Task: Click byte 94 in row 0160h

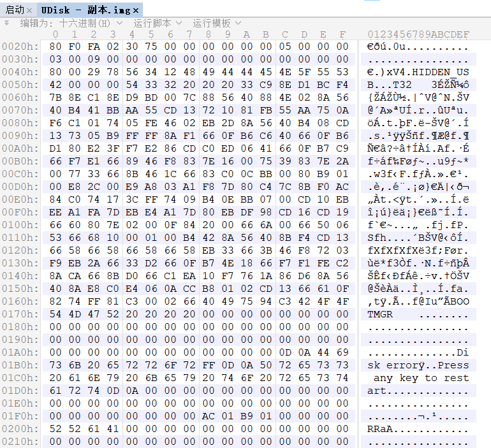Action: (266, 301)
